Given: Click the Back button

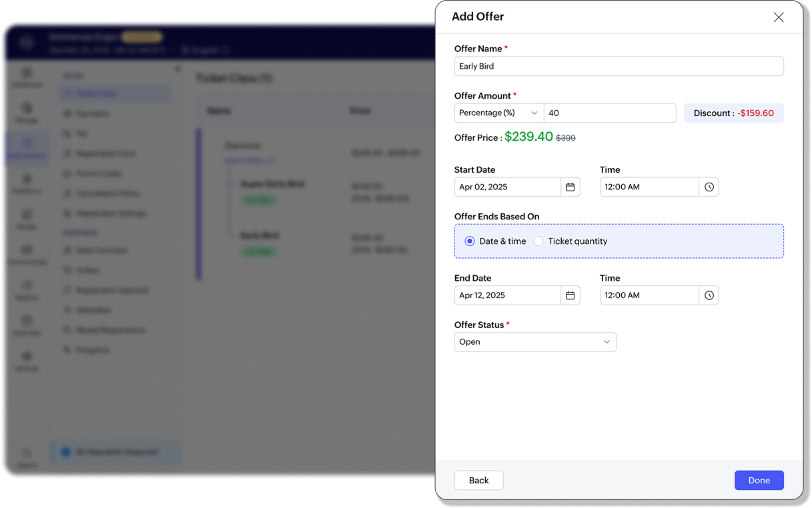Looking at the screenshot, I should 479,481.
